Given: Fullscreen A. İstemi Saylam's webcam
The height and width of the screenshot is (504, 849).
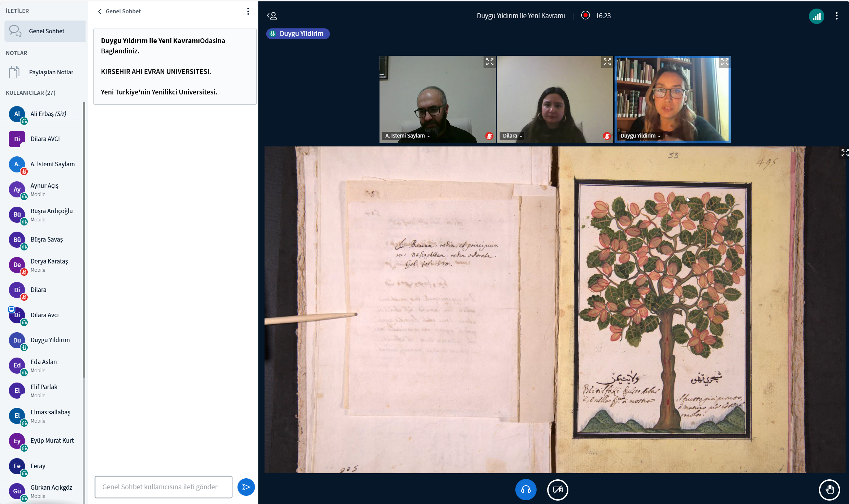Looking at the screenshot, I should coord(489,62).
